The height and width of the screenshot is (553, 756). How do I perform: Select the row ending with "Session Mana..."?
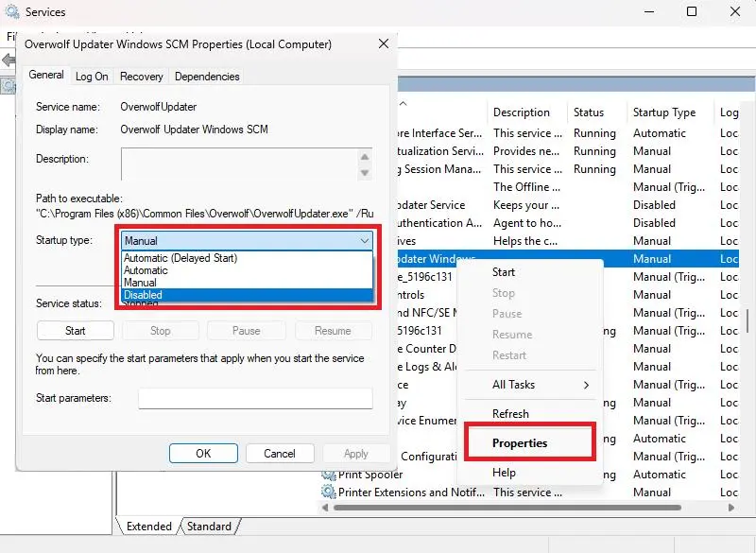point(568,169)
